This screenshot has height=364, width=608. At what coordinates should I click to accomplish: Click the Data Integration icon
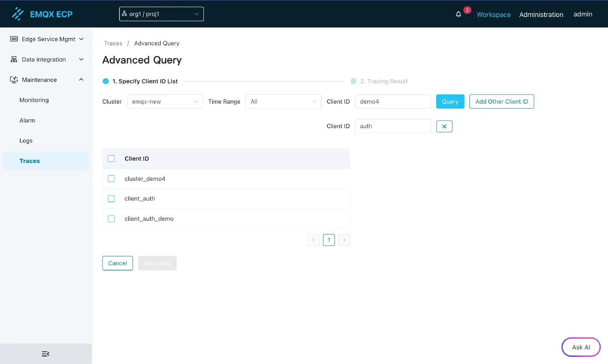point(14,59)
